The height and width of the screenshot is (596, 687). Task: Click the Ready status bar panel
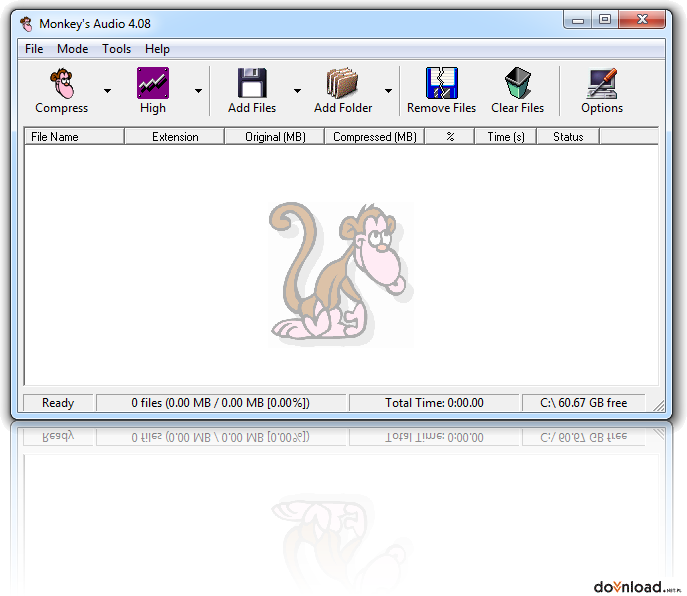coord(58,403)
